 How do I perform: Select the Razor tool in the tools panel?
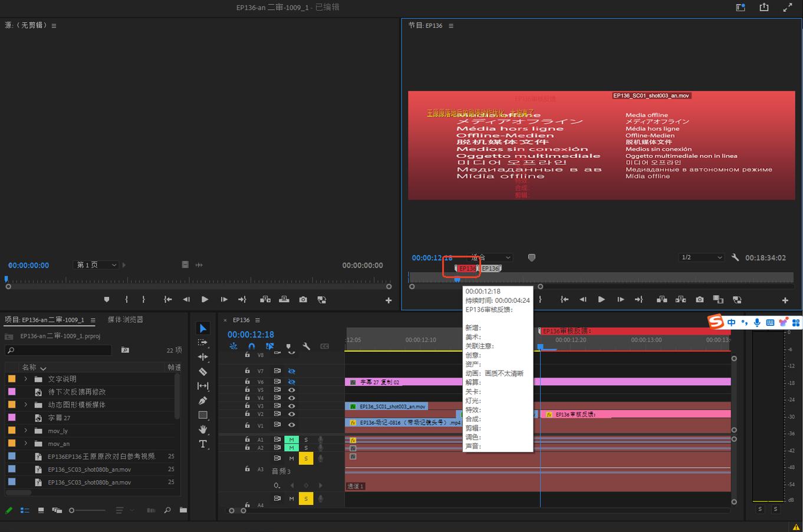point(203,372)
